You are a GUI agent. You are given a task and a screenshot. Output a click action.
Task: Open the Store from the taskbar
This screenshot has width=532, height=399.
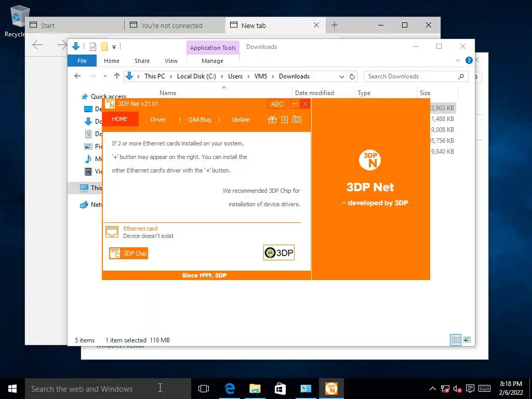point(280,389)
